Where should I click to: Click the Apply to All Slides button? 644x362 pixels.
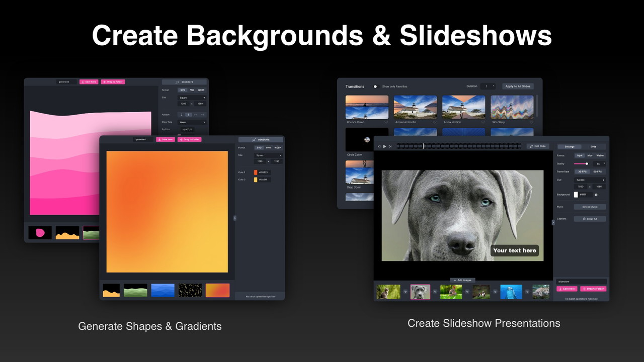[x=518, y=86]
